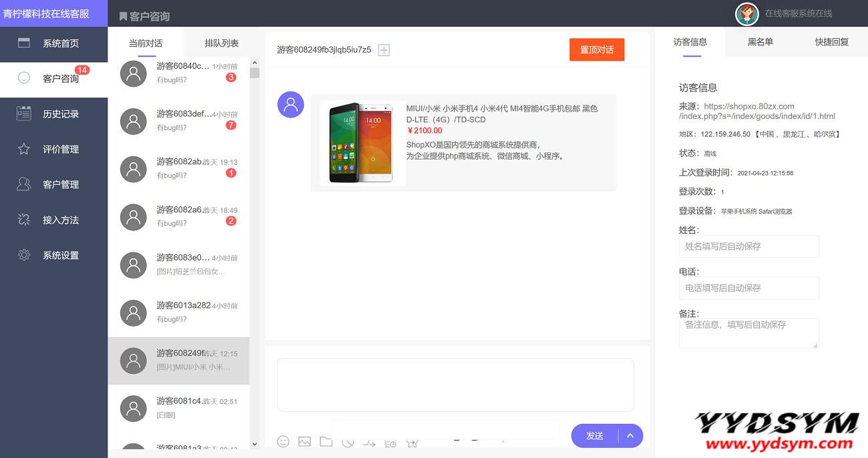Viewport: 868px width, 458px height.
Task: Click the image upload icon
Action: tap(304, 441)
